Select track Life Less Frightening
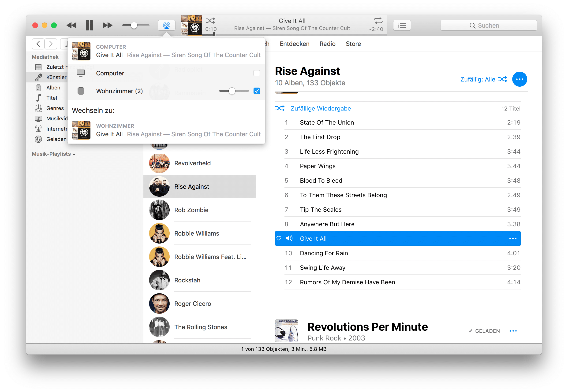 click(402, 151)
